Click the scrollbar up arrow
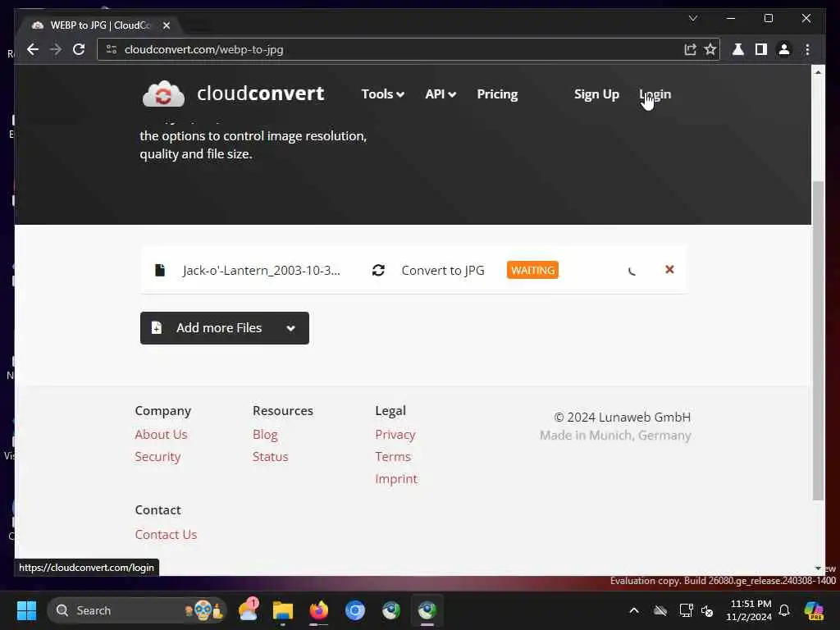The width and height of the screenshot is (840, 630). (818, 72)
